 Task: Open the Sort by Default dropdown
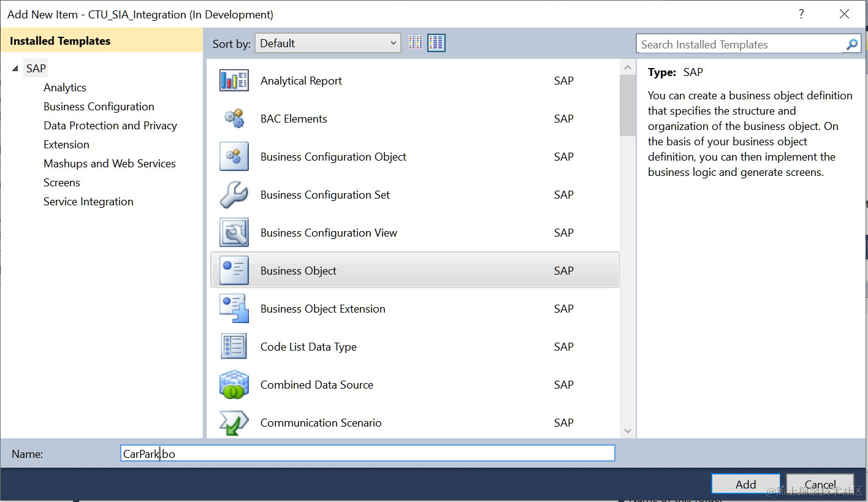point(328,43)
